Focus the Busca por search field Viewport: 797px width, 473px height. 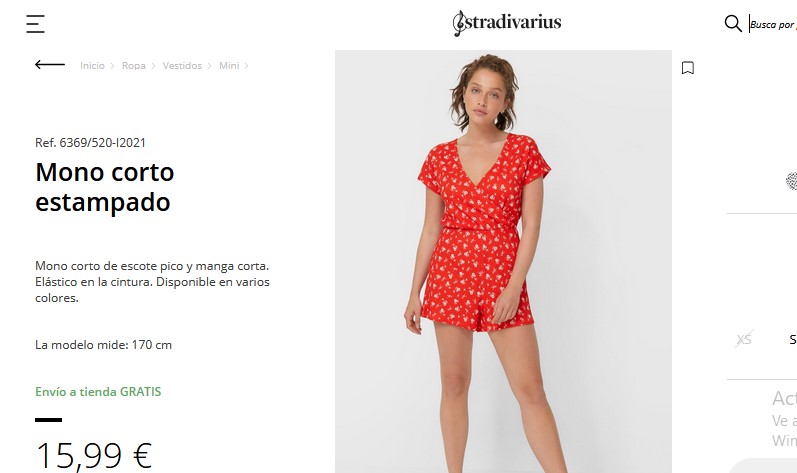click(x=773, y=24)
